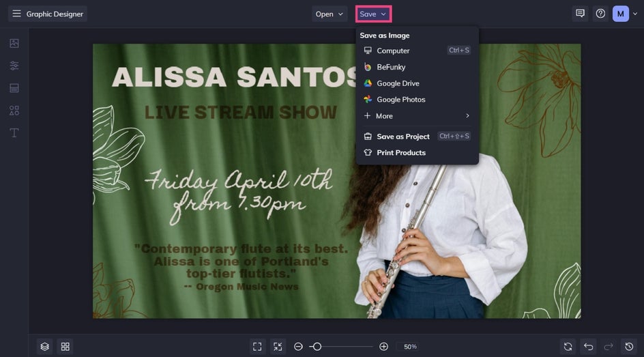This screenshot has width=644, height=357.
Task: Click the Graphic Designer title label
Action: click(55, 14)
